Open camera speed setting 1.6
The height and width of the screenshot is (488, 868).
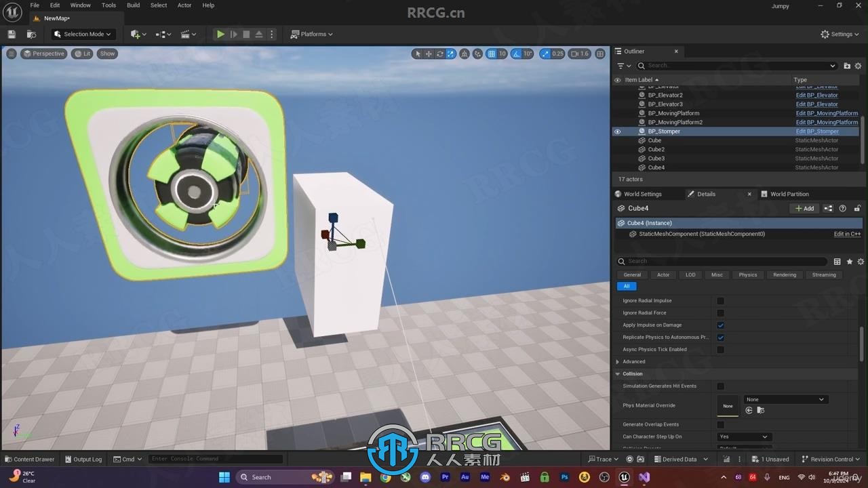click(580, 54)
